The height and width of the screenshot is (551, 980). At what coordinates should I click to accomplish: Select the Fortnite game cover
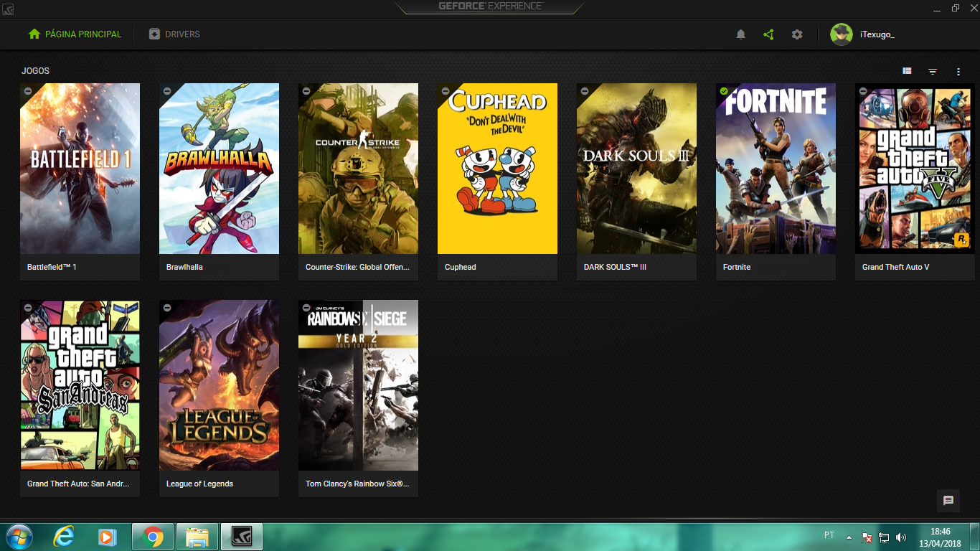[x=776, y=169]
